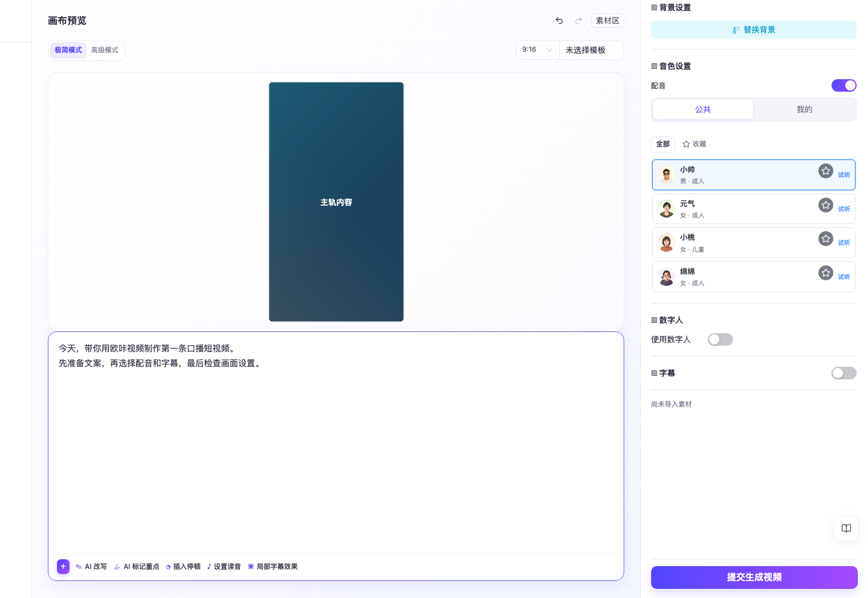Click 插入停顿 tool

[183, 567]
